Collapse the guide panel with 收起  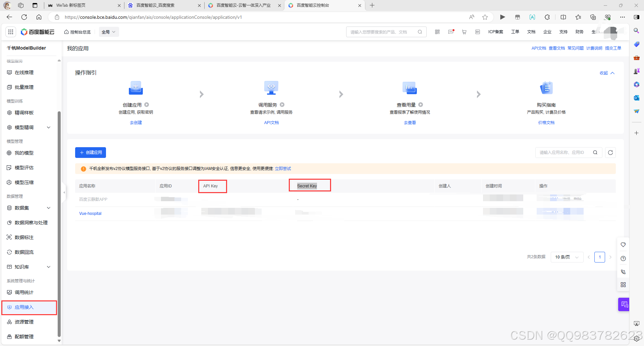pos(607,73)
